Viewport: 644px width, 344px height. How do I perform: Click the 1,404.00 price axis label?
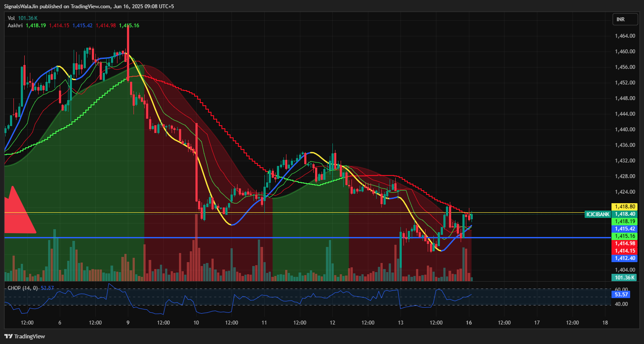[x=625, y=270]
